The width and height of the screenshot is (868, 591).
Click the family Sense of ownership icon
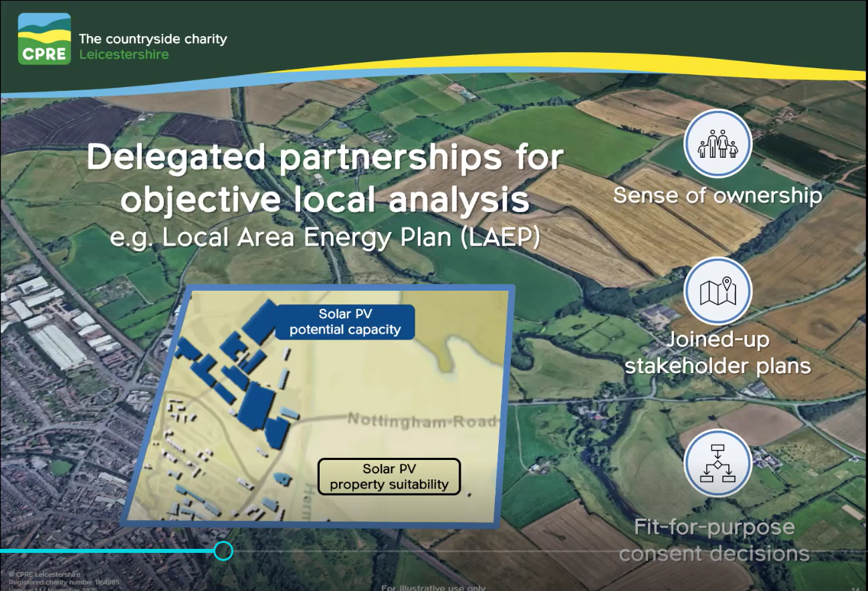(718, 142)
